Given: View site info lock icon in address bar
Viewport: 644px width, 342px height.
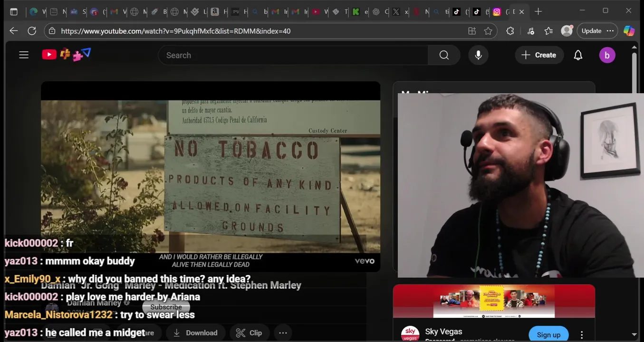Looking at the screenshot, I should click(52, 31).
